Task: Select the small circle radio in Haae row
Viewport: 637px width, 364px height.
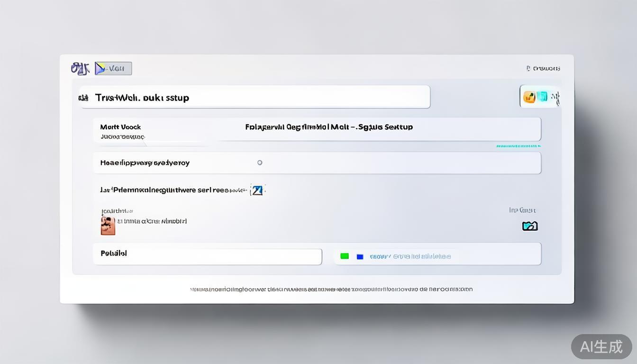Action: point(260,163)
